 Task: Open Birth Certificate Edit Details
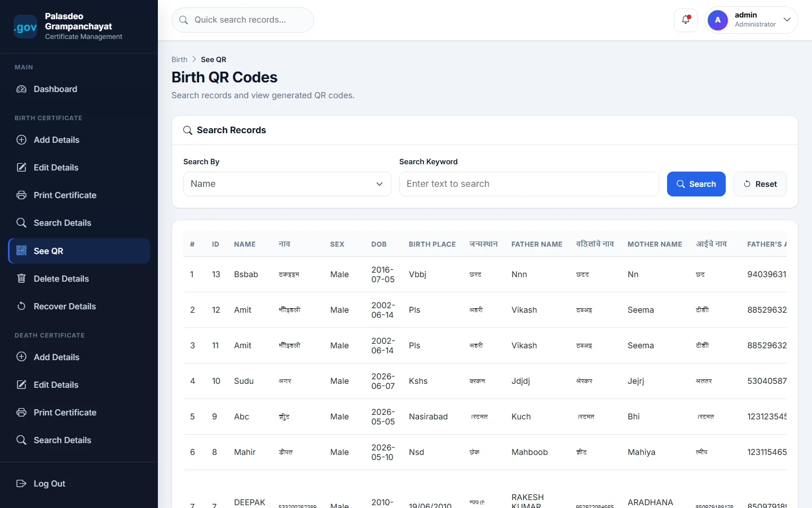click(x=79, y=168)
